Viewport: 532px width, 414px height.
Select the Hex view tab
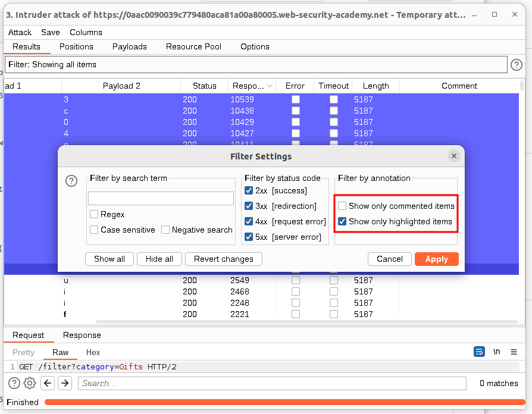[93, 352]
